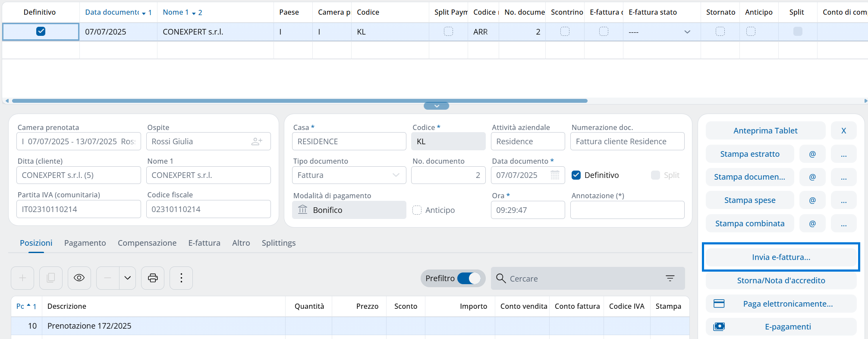
Task: Select the Altro tab
Action: click(241, 243)
